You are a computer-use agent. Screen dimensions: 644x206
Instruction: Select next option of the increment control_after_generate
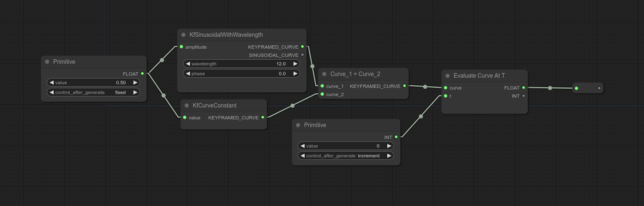[389, 156]
